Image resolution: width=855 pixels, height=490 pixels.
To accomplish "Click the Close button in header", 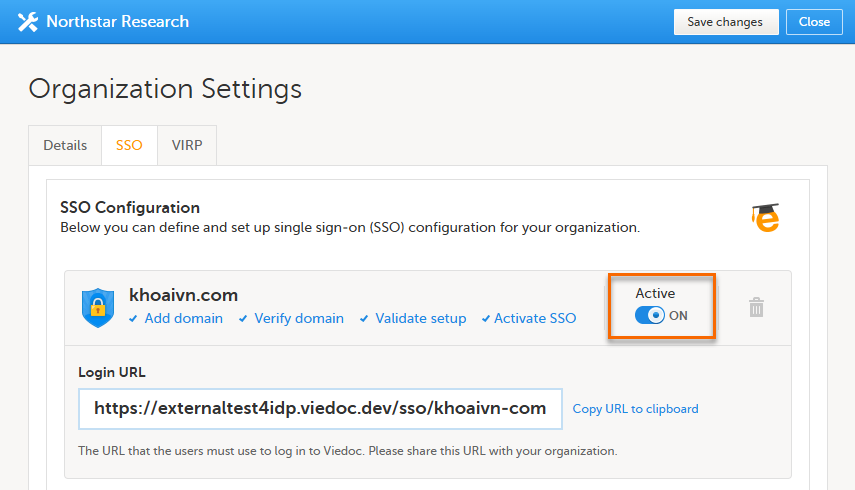I will (x=814, y=22).
